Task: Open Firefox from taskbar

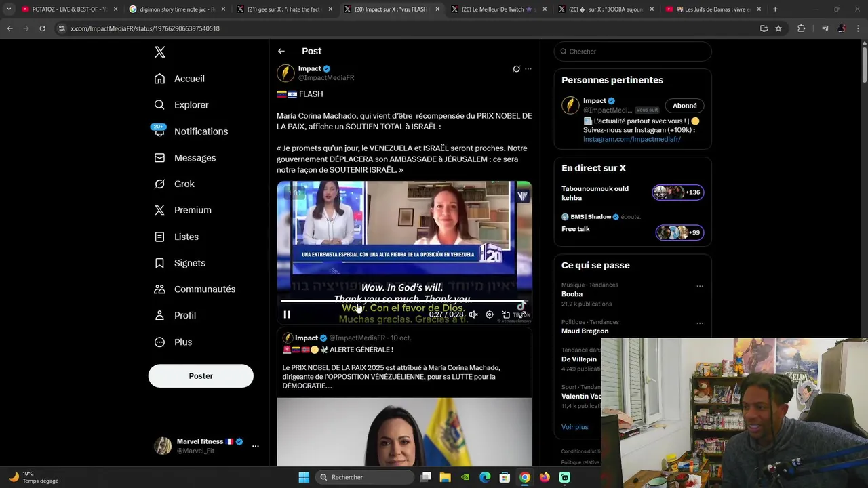Action: pos(545,477)
